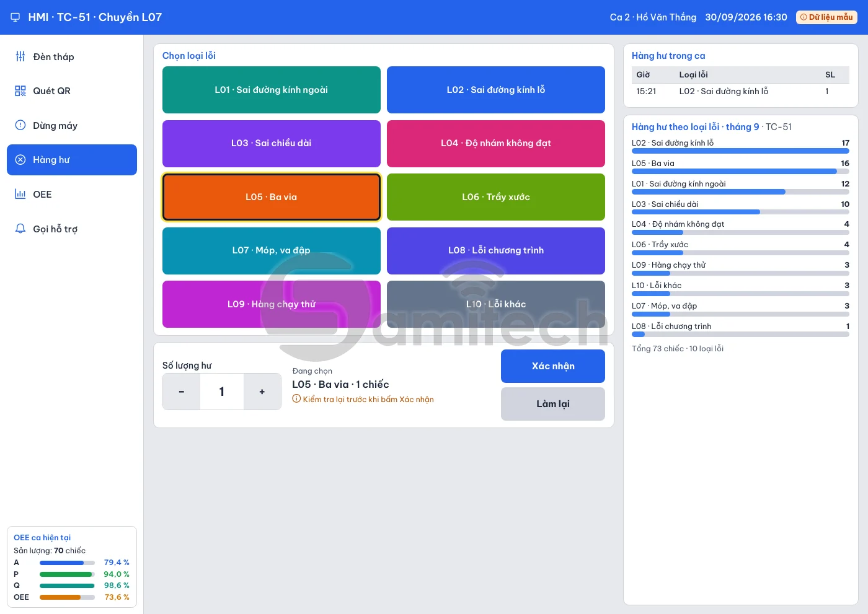This screenshot has height=614, width=868.
Task: Pick the green L06 Trầy xước tile
Action: [x=496, y=197]
